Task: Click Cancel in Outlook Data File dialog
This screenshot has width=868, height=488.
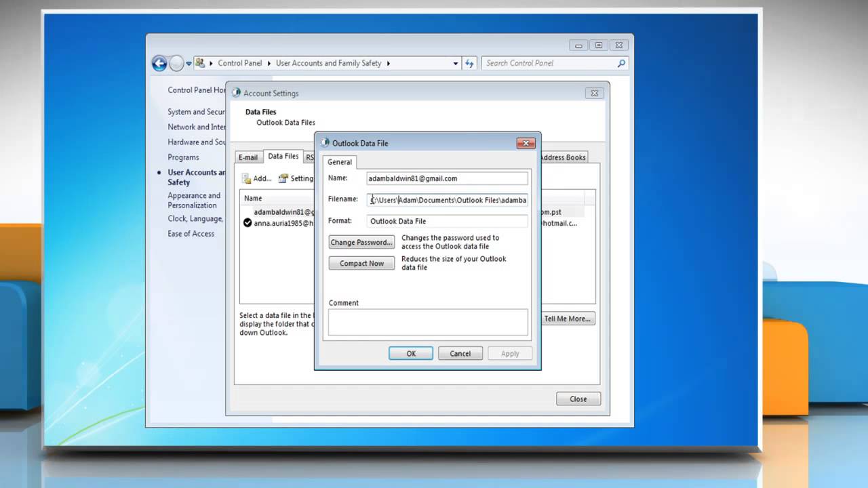Action: point(460,353)
